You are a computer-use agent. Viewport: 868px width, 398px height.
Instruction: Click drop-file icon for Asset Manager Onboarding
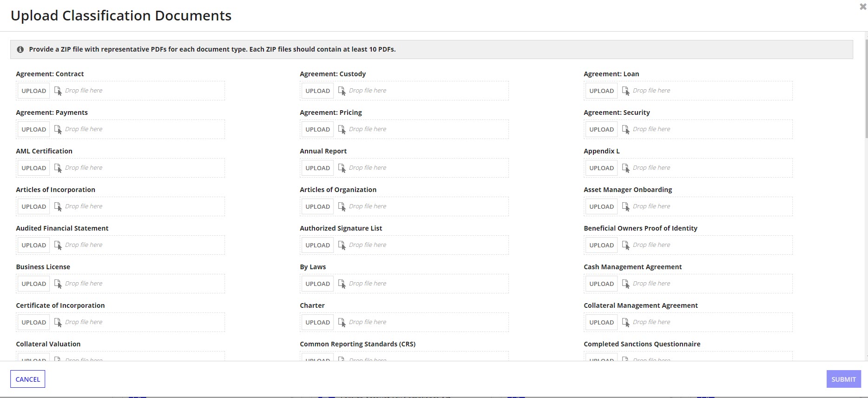(626, 206)
